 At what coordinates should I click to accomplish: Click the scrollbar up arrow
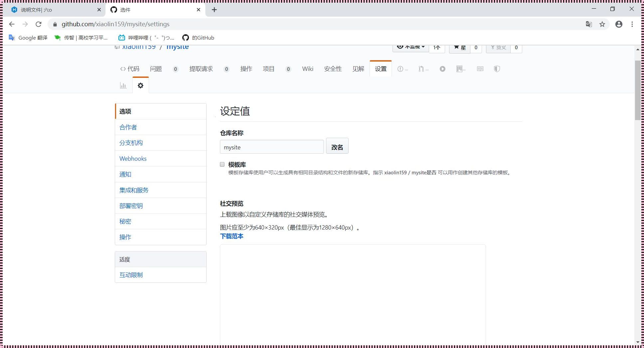point(638,49)
